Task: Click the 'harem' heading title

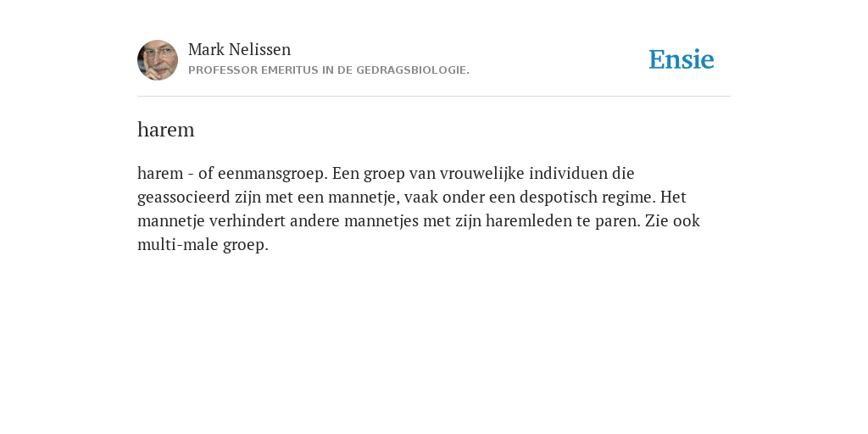Action: point(165,130)
